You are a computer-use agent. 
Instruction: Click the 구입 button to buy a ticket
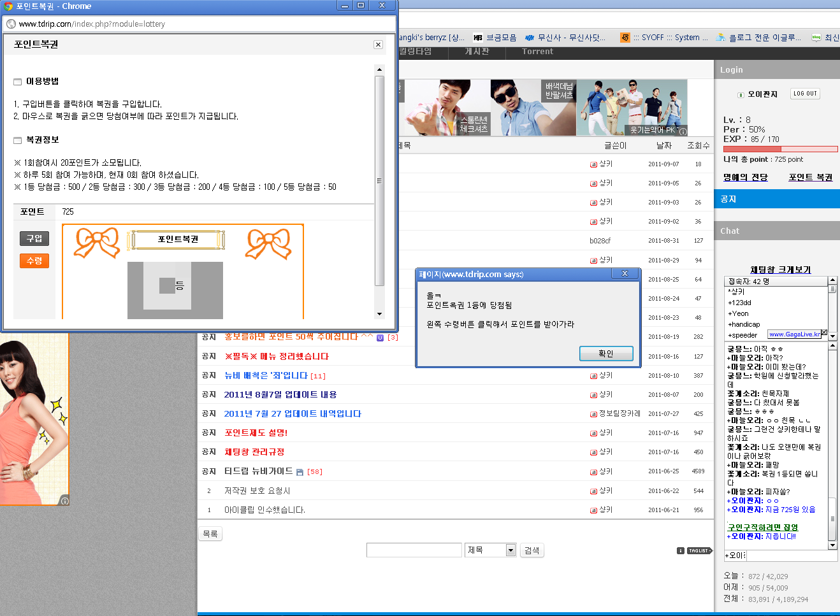point(34,238)
